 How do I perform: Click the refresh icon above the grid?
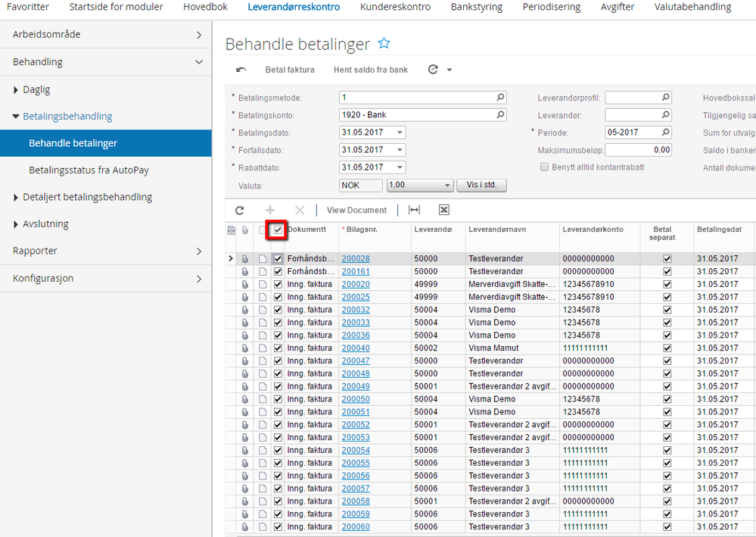pyautogui.click(x=240, y=210)
